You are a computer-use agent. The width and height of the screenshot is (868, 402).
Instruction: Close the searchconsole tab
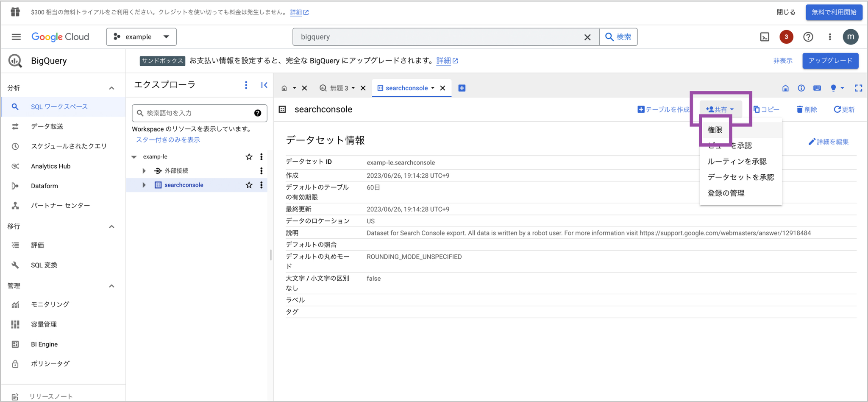[x=442, y=88]
